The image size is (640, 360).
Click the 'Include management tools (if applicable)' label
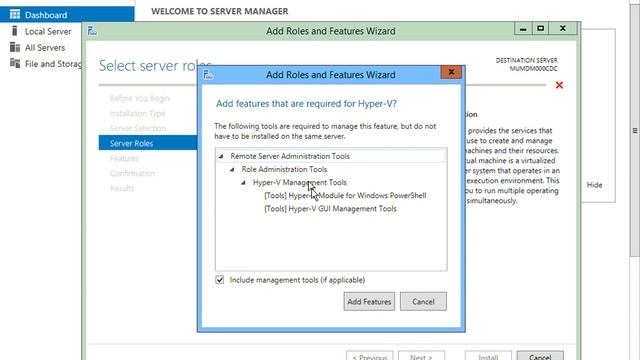click(x=297, y=280)
